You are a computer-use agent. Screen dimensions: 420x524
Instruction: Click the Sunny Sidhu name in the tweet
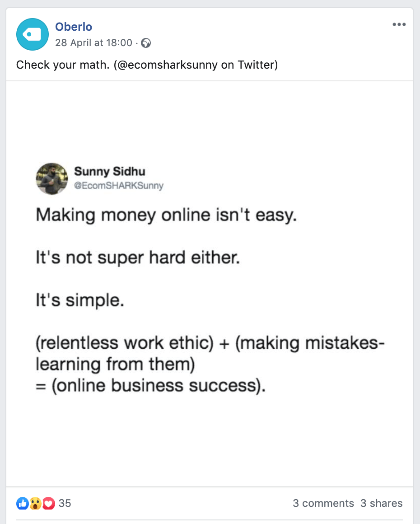click(x=110, y=172)
